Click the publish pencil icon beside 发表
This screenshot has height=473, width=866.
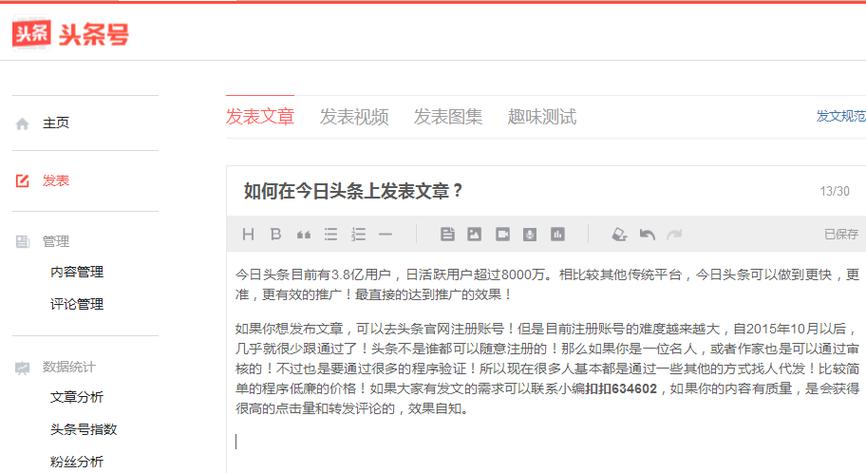coord(22,181)
